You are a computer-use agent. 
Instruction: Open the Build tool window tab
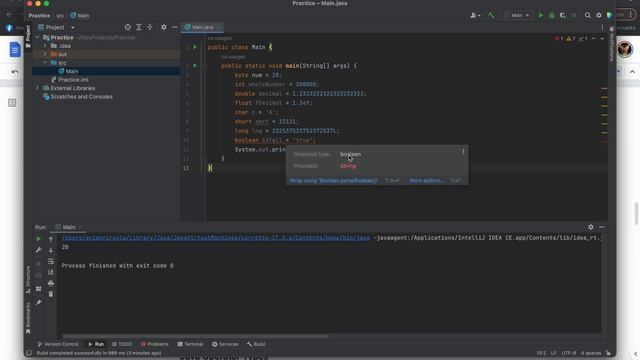[256, 344]
